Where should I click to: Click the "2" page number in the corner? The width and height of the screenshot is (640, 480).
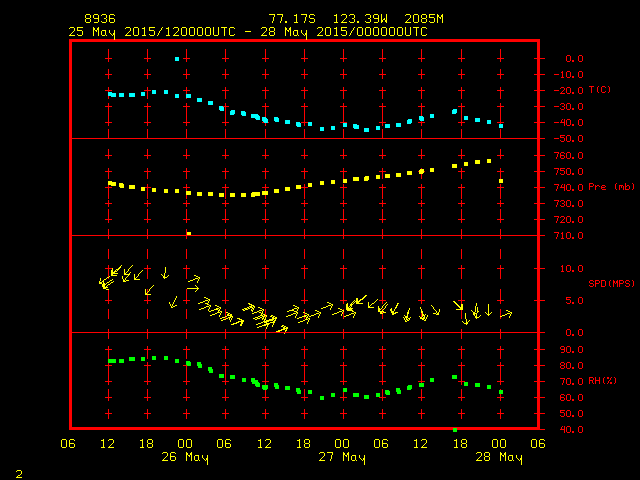pyautogui.click(x=19, y=474)
